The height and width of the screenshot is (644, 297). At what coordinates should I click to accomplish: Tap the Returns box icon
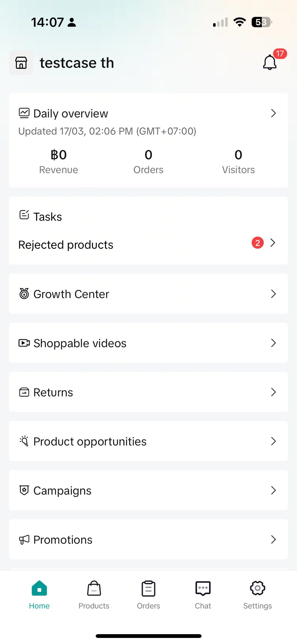24,392
